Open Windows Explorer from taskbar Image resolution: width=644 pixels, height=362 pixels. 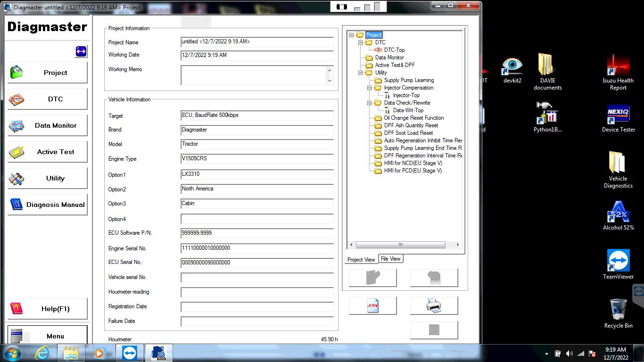click(71, 353)
